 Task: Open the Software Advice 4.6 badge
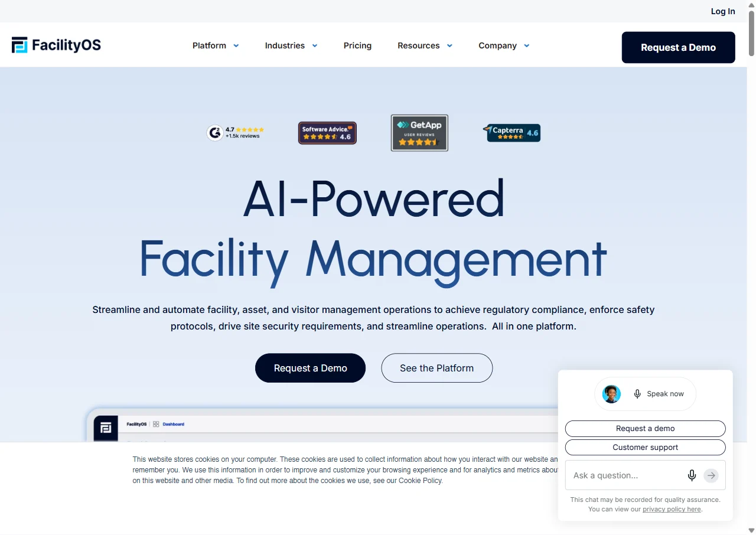327,133
